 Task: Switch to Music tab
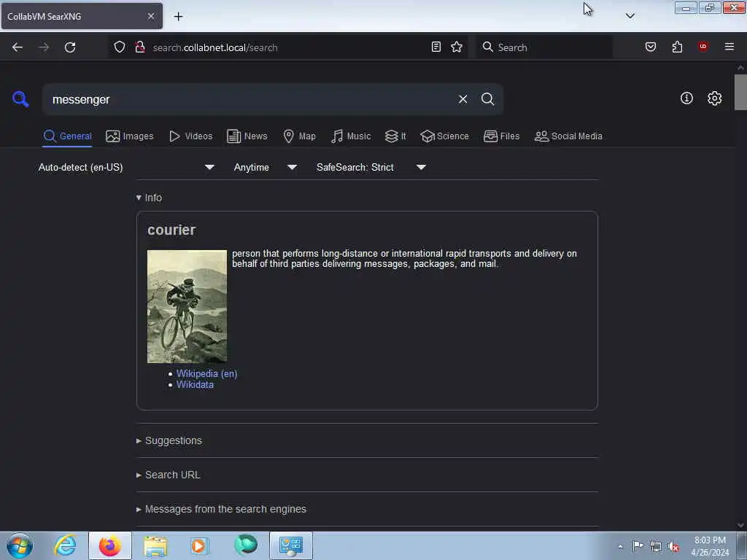(351, 136)
